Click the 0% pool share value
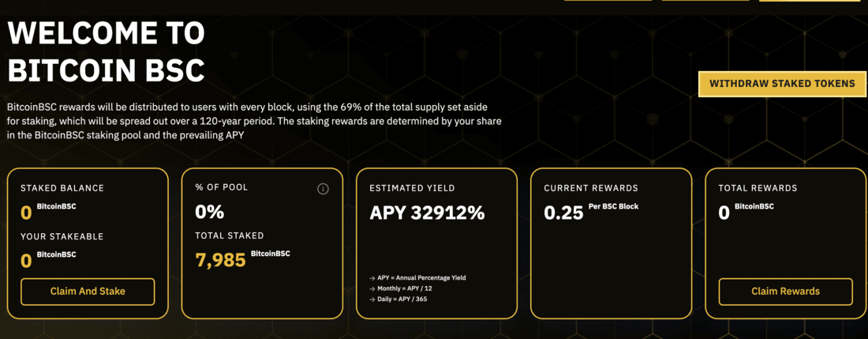 click(209, 212)
